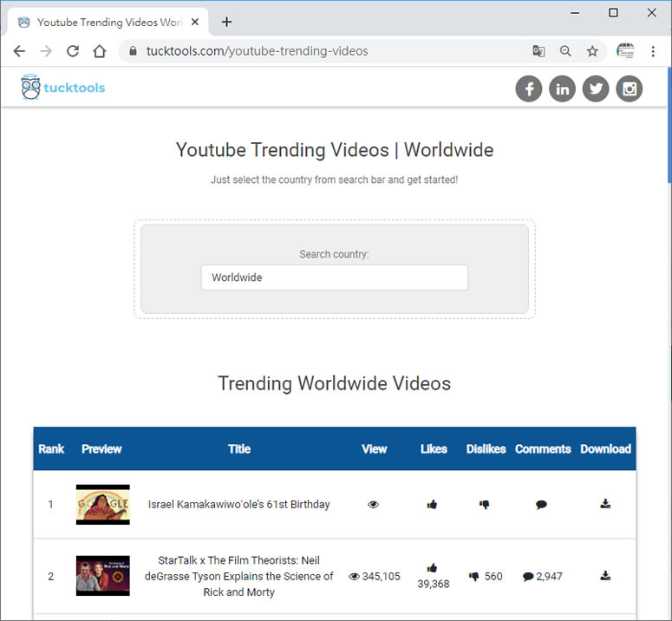672x621 pixels.
Task: Open tucktools Facebook page icon
Action: [528, 88]
